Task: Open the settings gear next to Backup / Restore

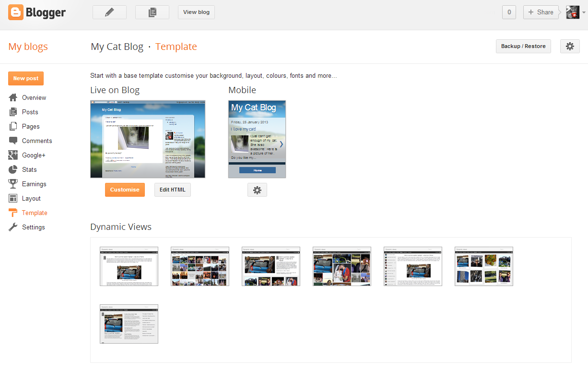Action: pos(570,47)
